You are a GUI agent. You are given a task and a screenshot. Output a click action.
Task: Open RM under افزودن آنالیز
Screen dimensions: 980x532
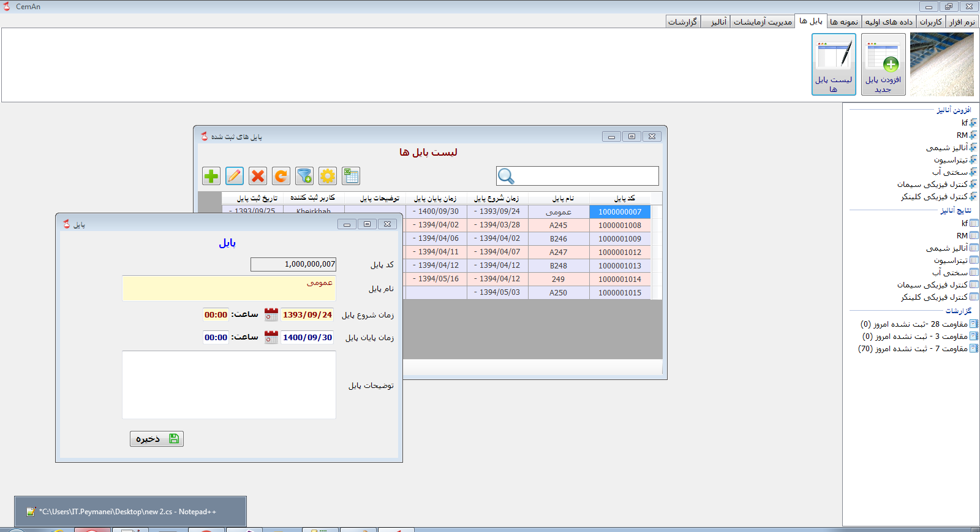(967, 135)
